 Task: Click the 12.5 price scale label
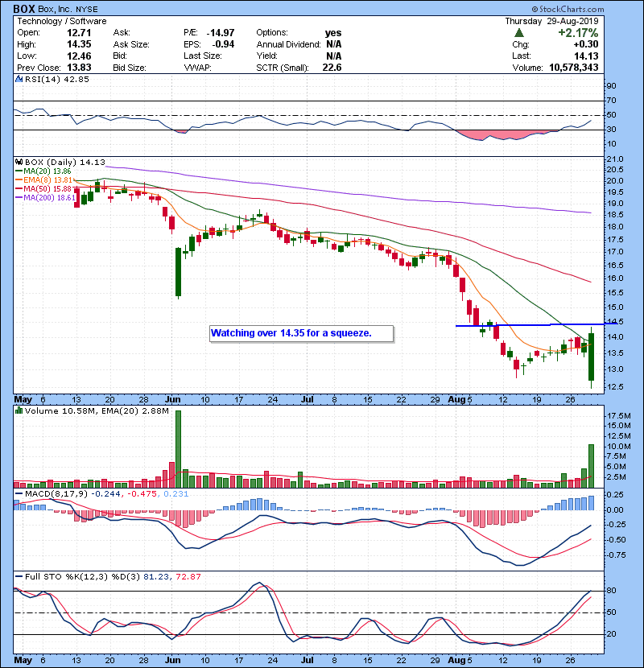pyautogui.click(x=615, y=387)
